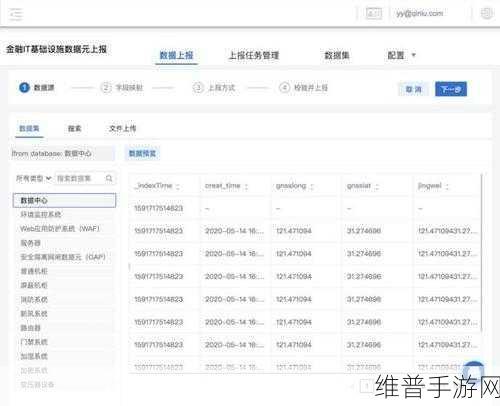
Task: Select 新风系统 in the dataset list
Action: click(x=34, y=314)
